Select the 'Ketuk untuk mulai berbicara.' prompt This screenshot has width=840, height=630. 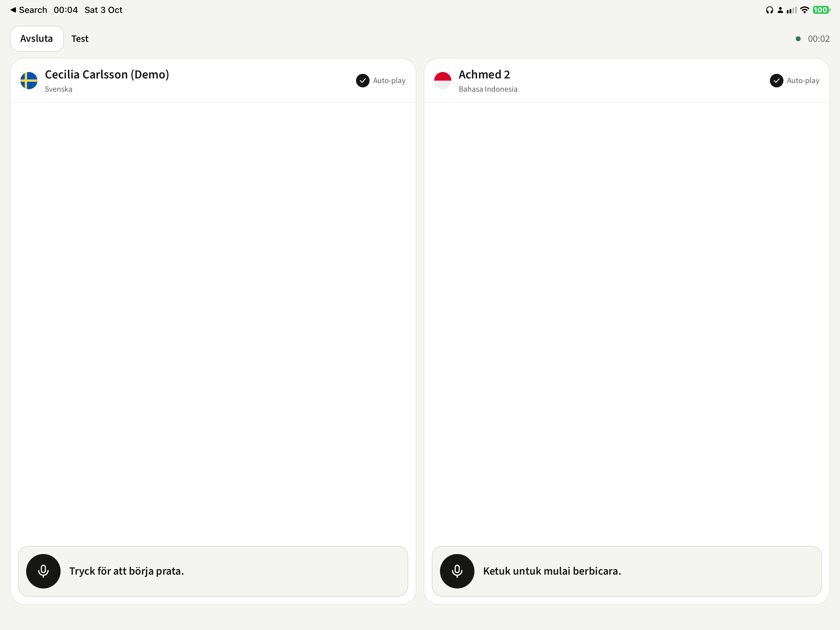tap(552, 571)
